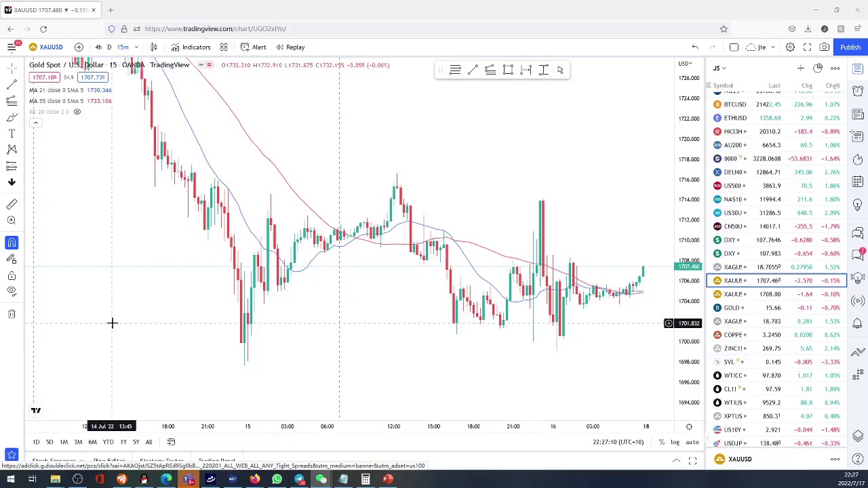Click the go to date icon

click(x=171, y=442)
